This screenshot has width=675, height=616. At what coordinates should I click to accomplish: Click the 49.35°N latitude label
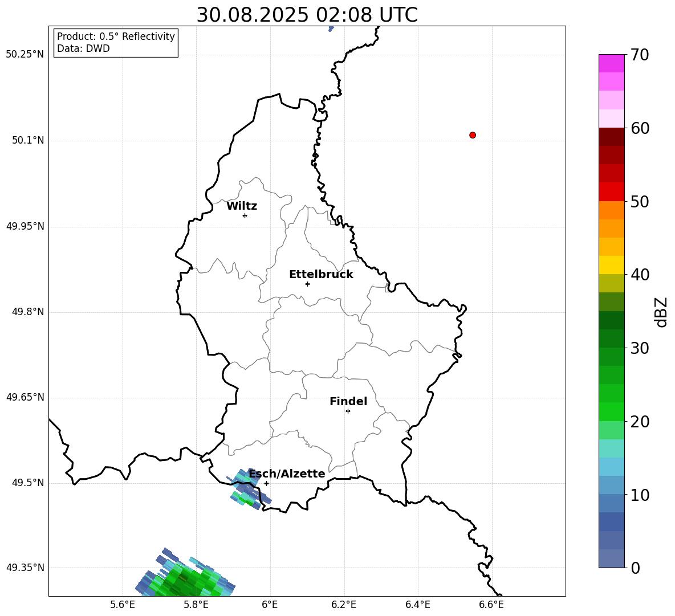click(25, 568)
